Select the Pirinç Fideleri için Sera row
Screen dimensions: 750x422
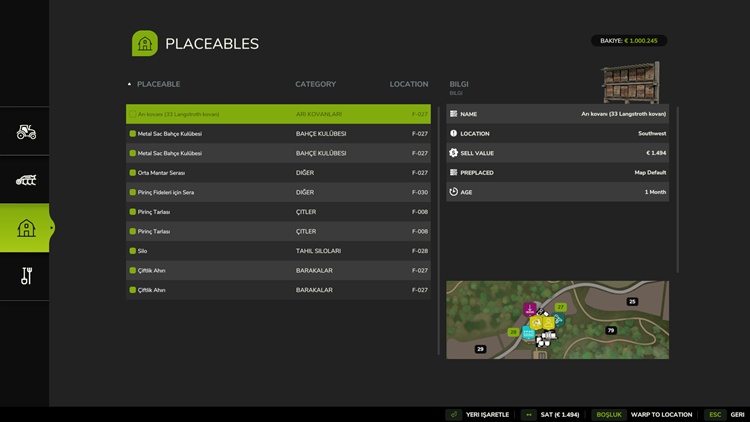[x=278, y=192]
